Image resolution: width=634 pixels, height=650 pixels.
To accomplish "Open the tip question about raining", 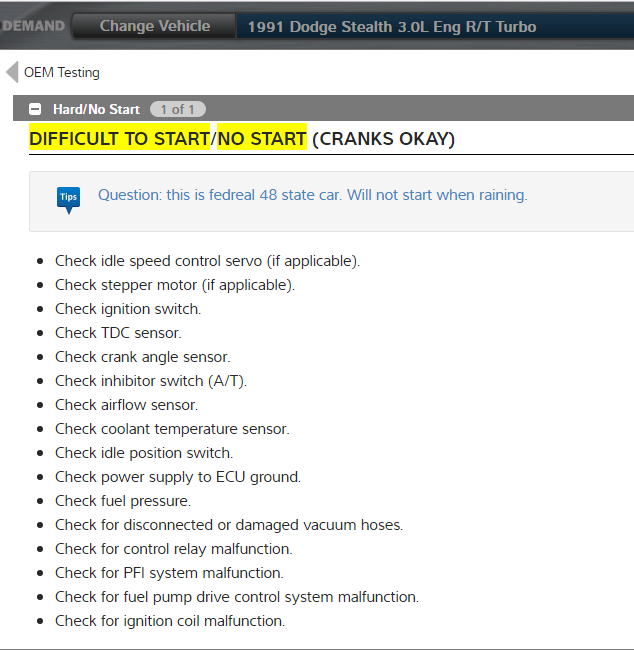I will (312, 195).
